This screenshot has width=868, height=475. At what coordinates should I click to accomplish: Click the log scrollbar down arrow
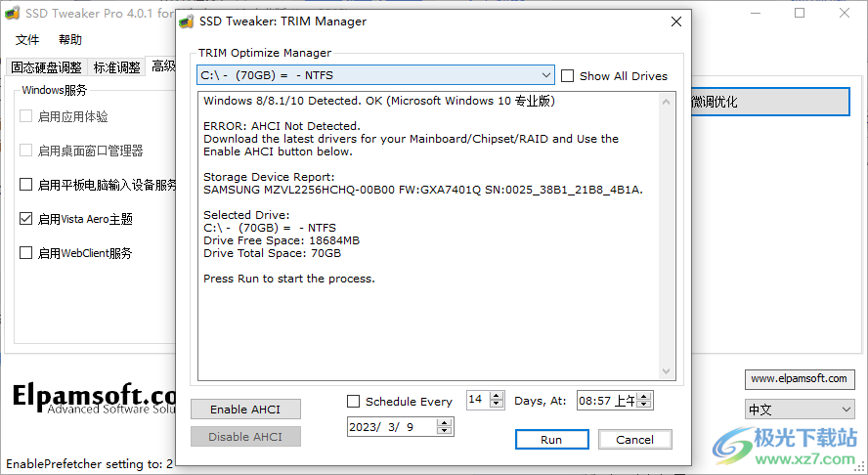[666, 371]
